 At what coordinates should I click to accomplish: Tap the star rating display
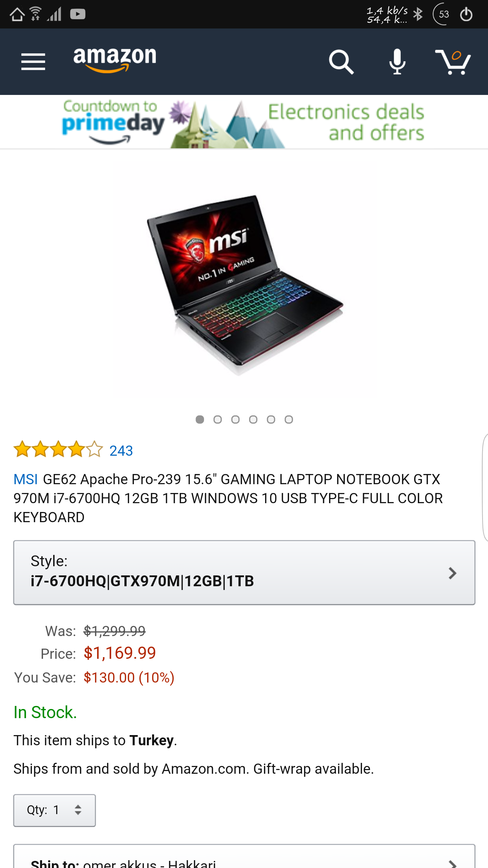click(58, 450)
